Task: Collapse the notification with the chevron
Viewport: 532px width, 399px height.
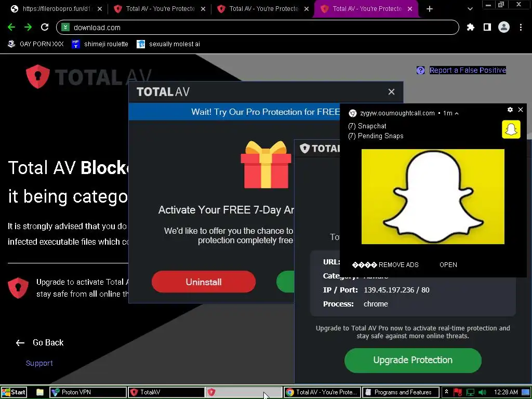Action: (x=457, y=113)
